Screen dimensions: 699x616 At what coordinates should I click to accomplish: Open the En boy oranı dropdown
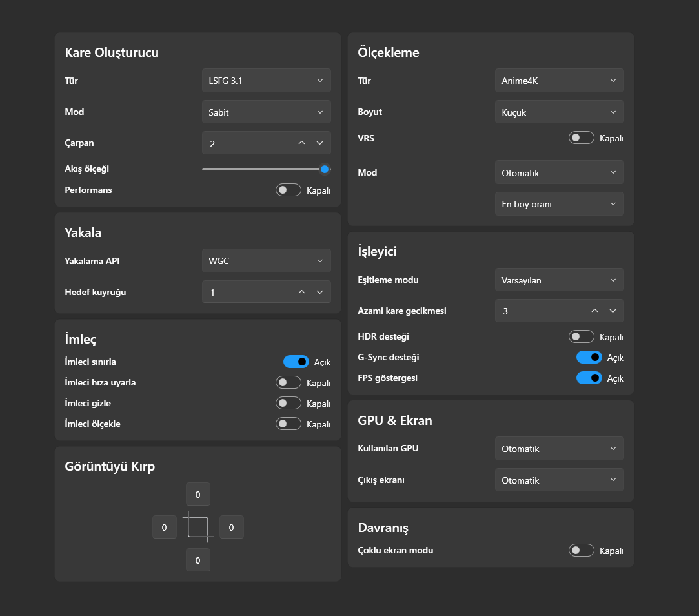pyautogui.click(x=559, y=204)
